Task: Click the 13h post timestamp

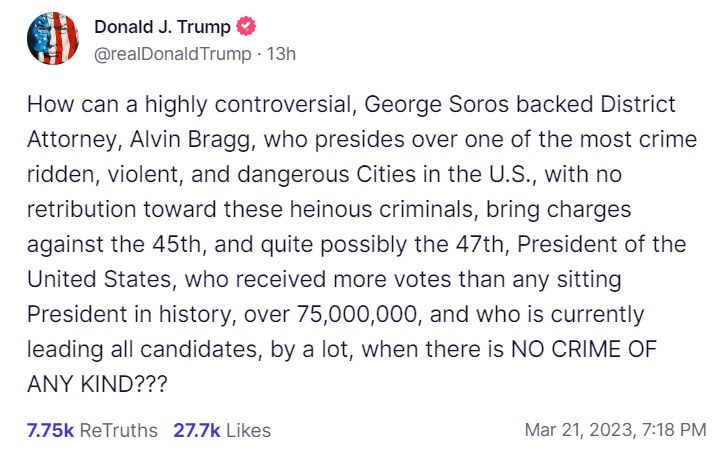Action: tap(279, 53)
